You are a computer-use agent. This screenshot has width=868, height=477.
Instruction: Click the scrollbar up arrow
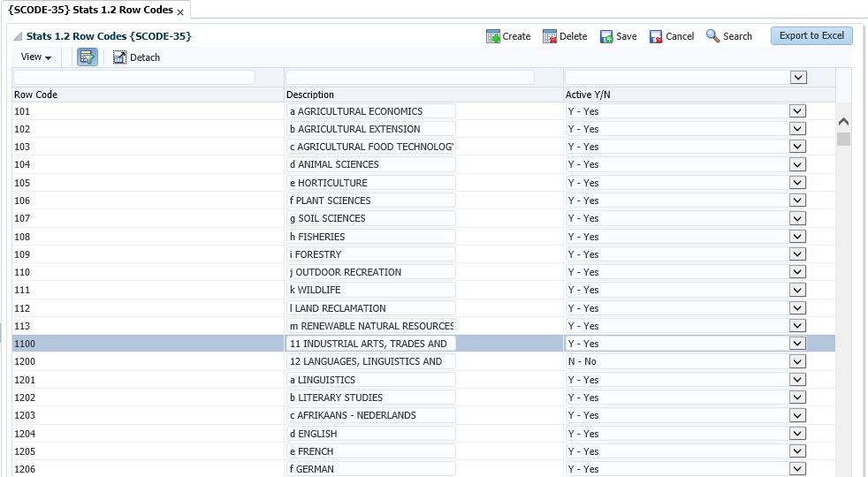[843, 122]
